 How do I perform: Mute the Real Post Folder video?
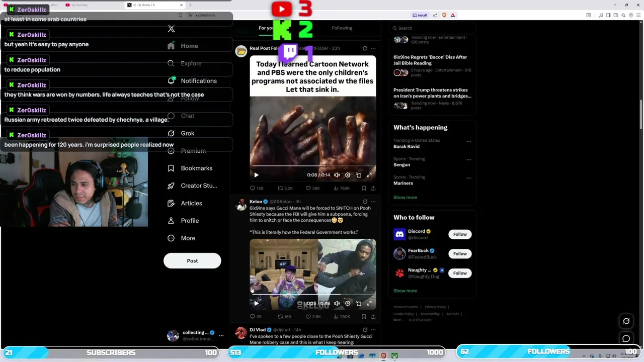337,175
